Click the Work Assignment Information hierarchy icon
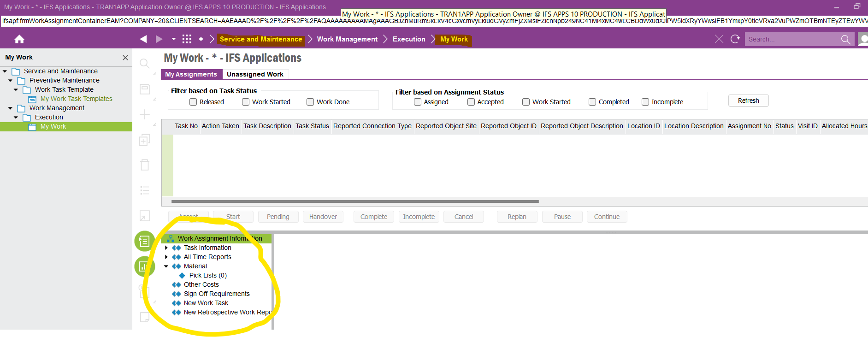 click(171, 238)
